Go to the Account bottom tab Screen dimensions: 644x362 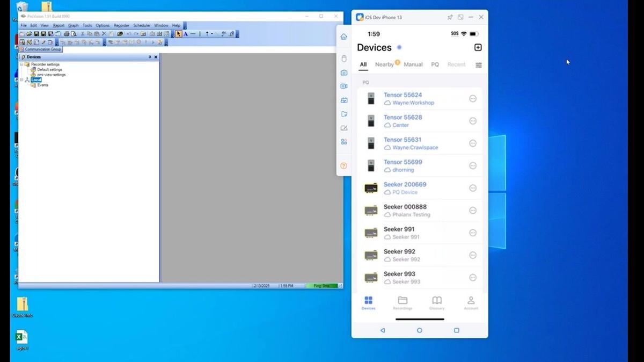pyautogui.click(x=471, y=303)
